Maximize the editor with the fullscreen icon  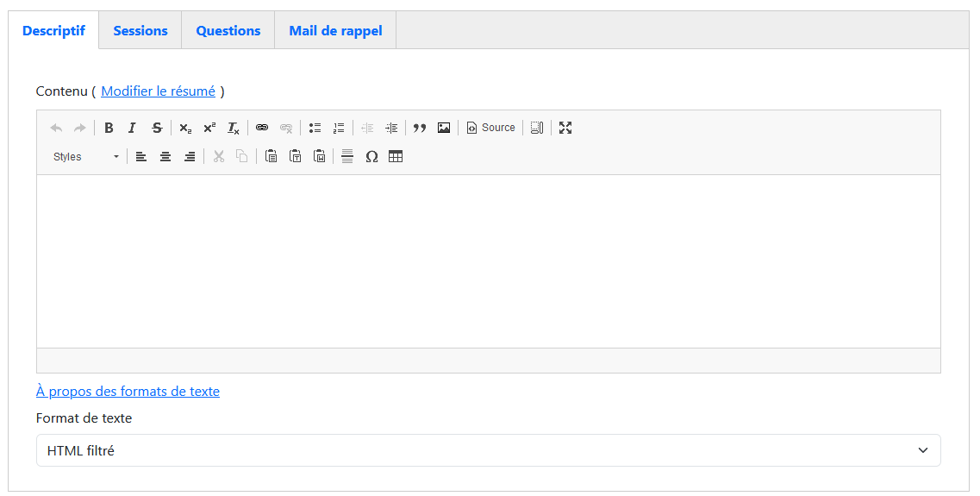tap(565, 128)
